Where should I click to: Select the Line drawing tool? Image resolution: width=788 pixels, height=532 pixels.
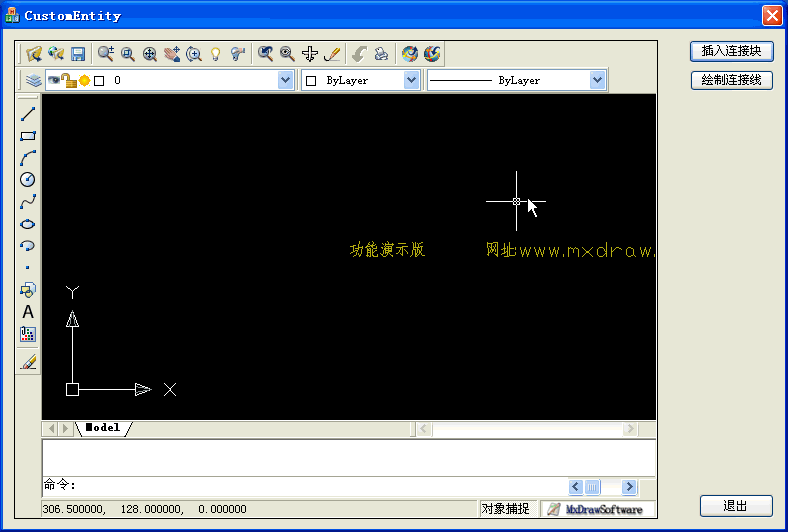point(28,114)
